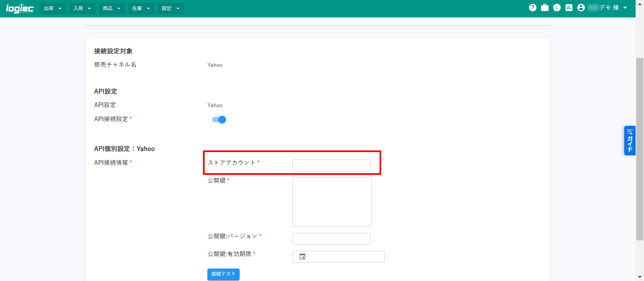
Task: Open the help question mark icon
Action: click(x=533, y=8)
